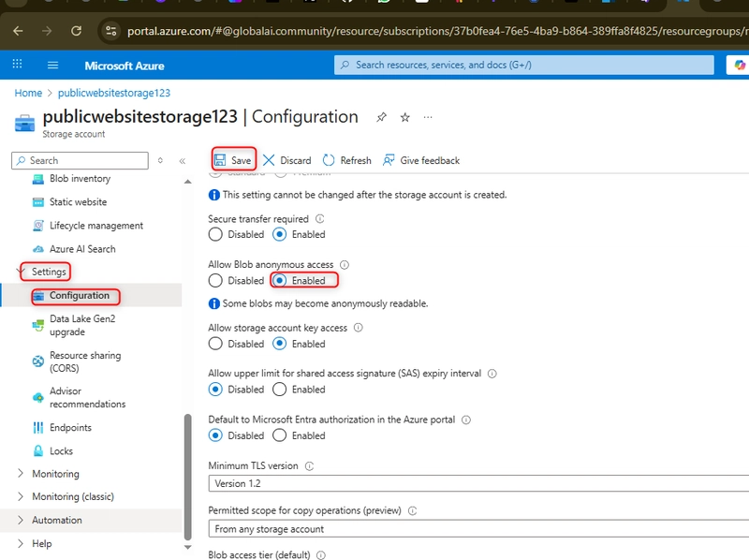Open Blob inventory in the resource menu
This screenshot has height=560, width=749.
tap(81, 179)
